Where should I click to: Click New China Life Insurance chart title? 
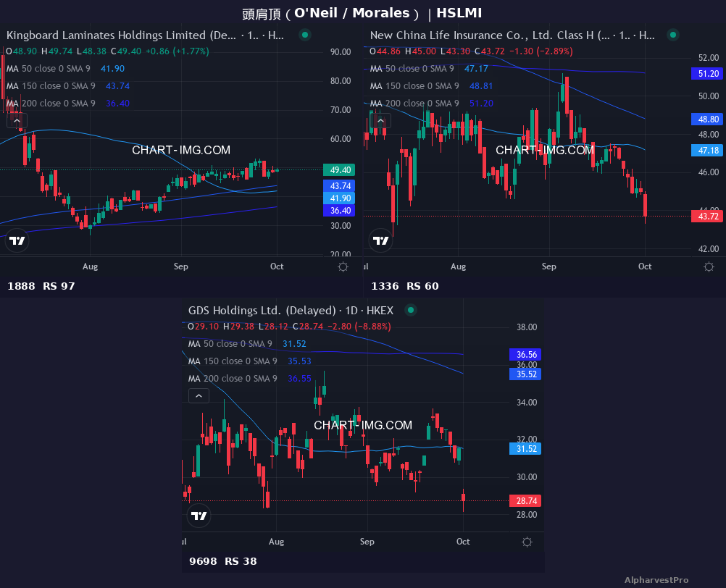coord(512,35)
